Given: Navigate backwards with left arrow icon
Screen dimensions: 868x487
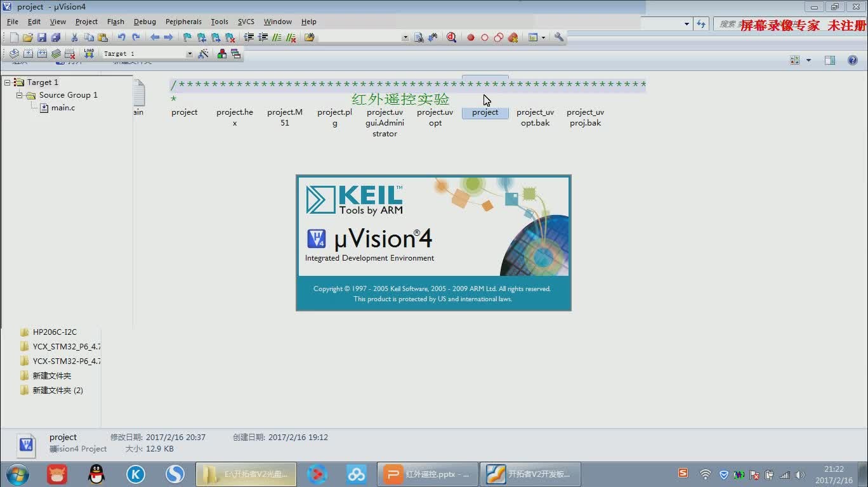Looking at the screenshot, I should click(154, 37).
